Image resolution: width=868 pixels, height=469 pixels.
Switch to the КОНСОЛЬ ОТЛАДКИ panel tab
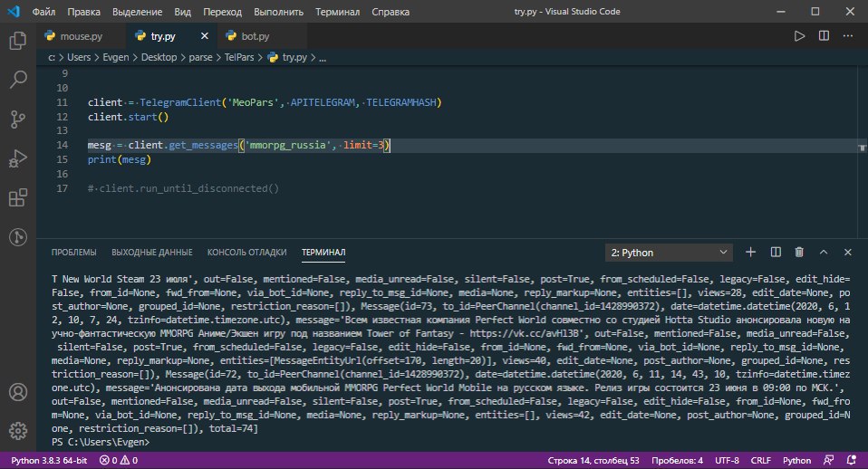pyautogui.click(x=246, y=253)
